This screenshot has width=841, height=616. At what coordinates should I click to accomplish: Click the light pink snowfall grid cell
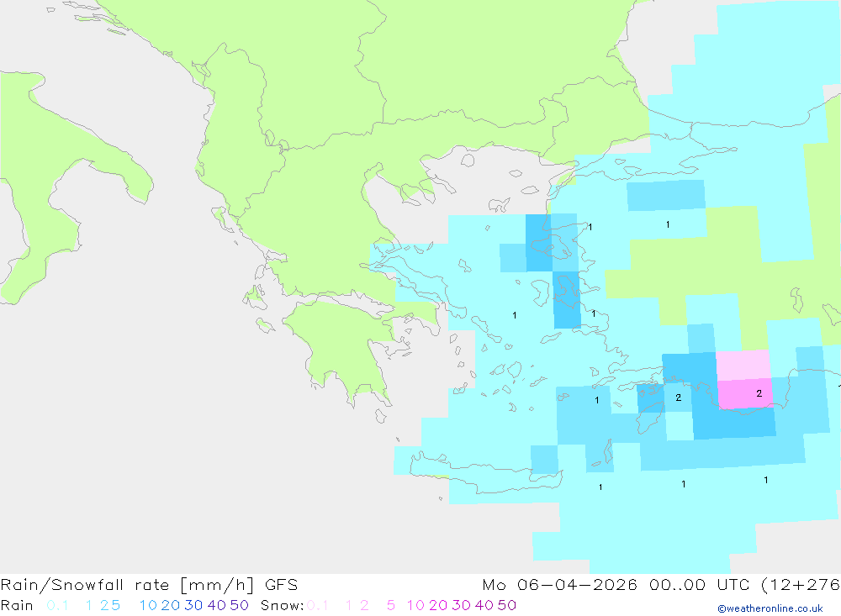(743, 366)
